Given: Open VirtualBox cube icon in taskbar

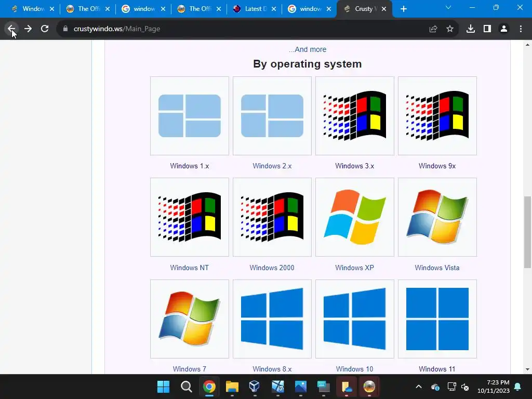Looking at the screenshot, I should click(255, 387).
